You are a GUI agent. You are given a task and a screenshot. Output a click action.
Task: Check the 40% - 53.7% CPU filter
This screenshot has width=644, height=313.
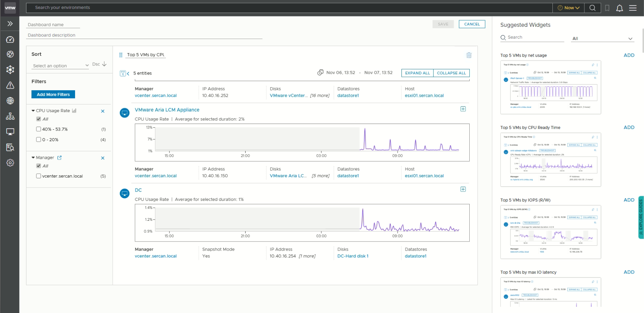[x=39, y=129]
